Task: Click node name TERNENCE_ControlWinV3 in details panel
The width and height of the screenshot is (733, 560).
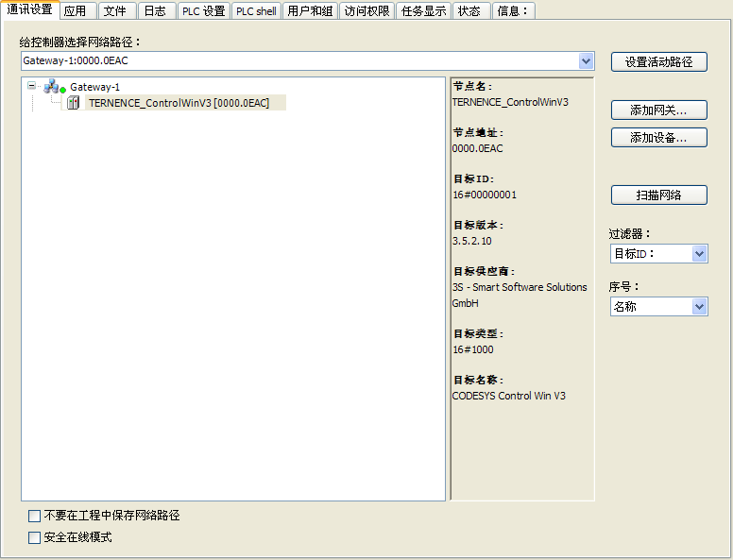Action: click(x=510, y=102)
